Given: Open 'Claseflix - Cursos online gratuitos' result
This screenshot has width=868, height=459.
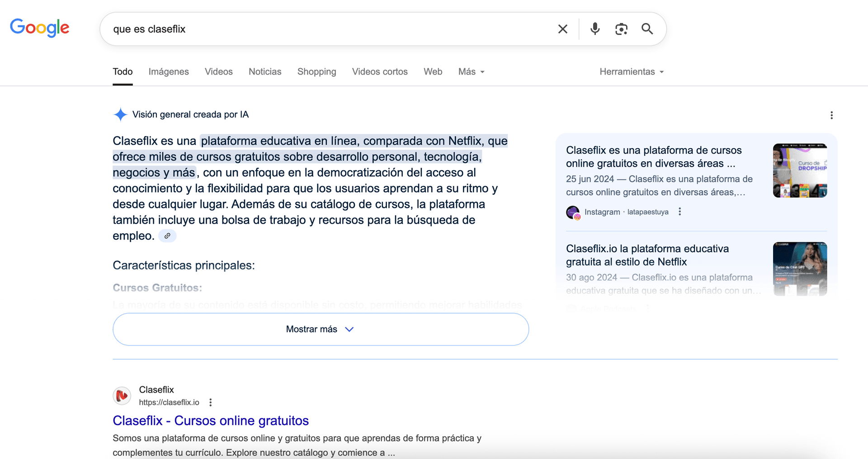Looking at the screenshot, I should point(211,421).
